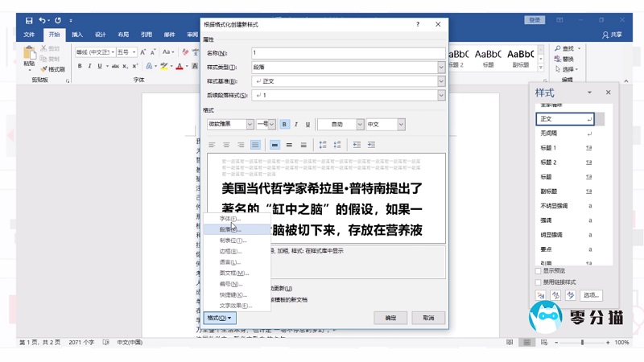The height and width of the screenshot is (362, 644).
Task: Click the increase paragraph spacing icon
Action: tap(323, 145)
